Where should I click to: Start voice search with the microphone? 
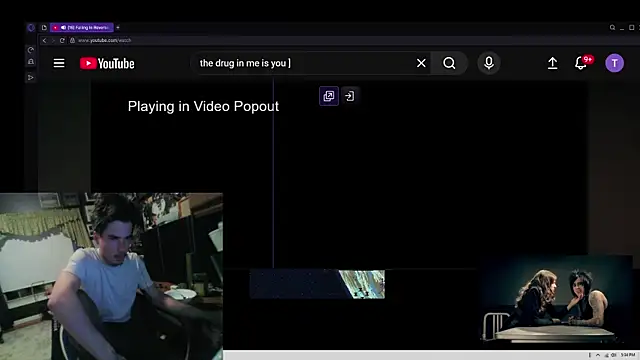pyautogui.click(x=489, y=63)
